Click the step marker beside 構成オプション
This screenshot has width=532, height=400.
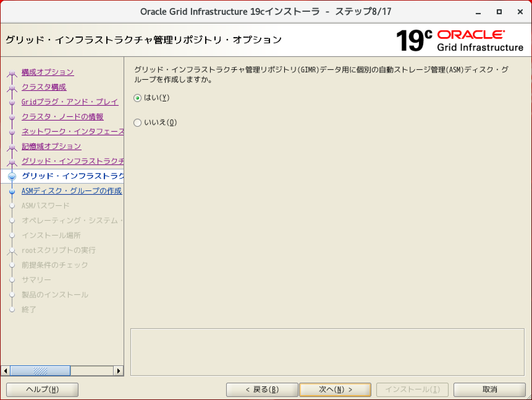point(12,73)
